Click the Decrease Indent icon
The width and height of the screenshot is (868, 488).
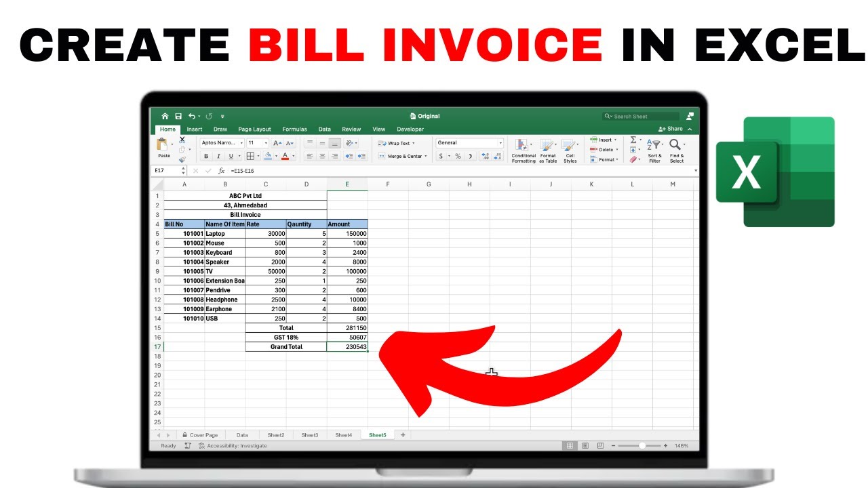[349, 156]
